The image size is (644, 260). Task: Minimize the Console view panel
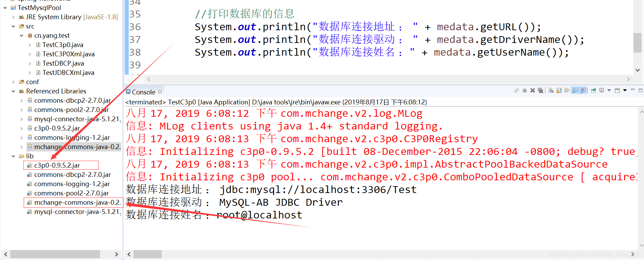tap(633, 89)
